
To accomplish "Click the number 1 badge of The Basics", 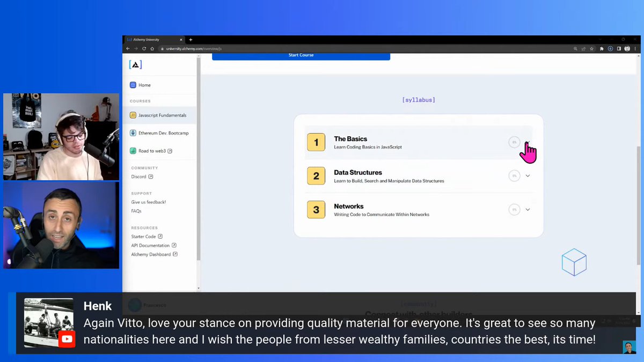I will (316, 142).
